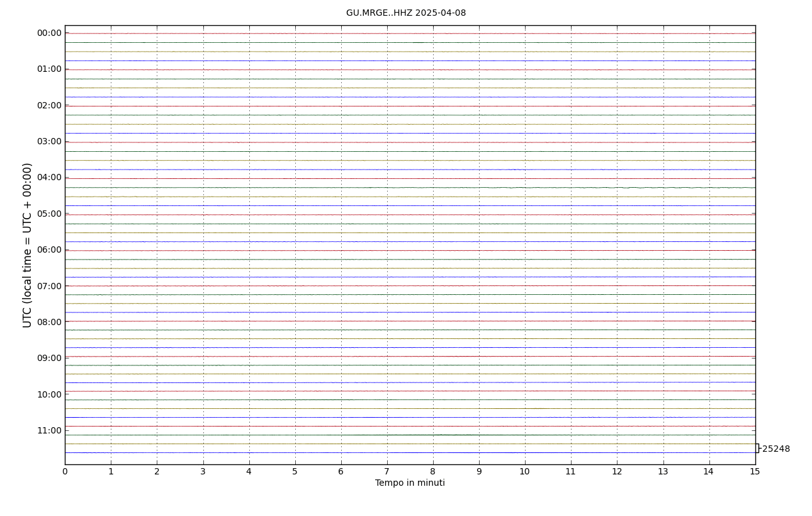Click x-axis tick label 4
Screen dimensions: 812x516
[249, 472]
